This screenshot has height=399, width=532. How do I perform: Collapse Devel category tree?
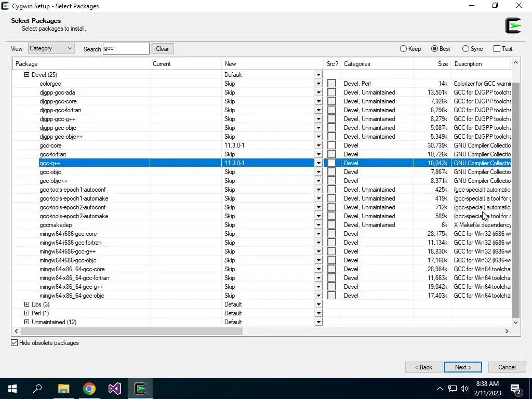(x=27, y=75)
